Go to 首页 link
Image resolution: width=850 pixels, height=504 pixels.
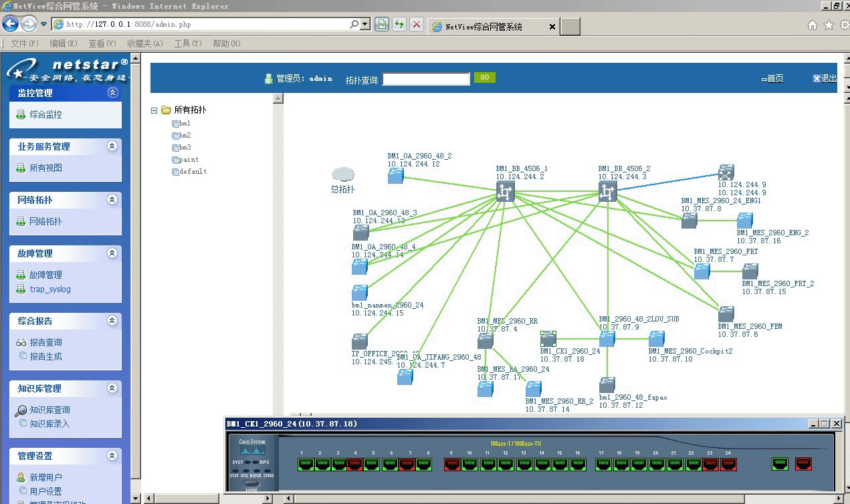775,78
